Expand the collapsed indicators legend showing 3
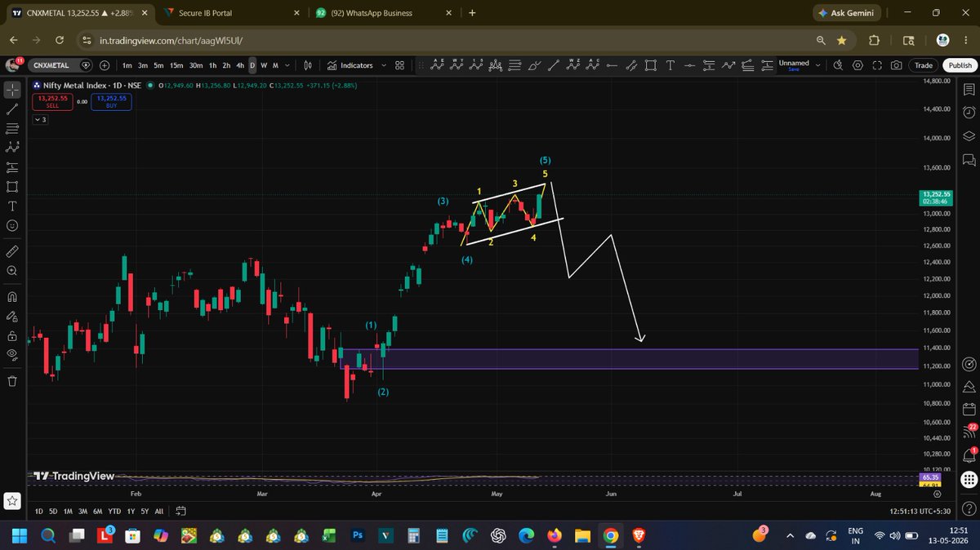This screenshot has height=550, width=980. point(41,119)
